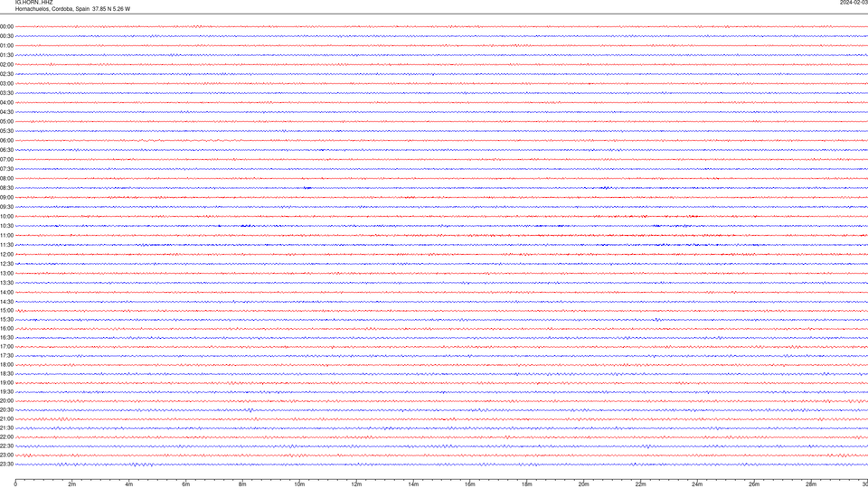Click the '01:30' time row label
Screen dimensions: 868x488
pos(6,55)
